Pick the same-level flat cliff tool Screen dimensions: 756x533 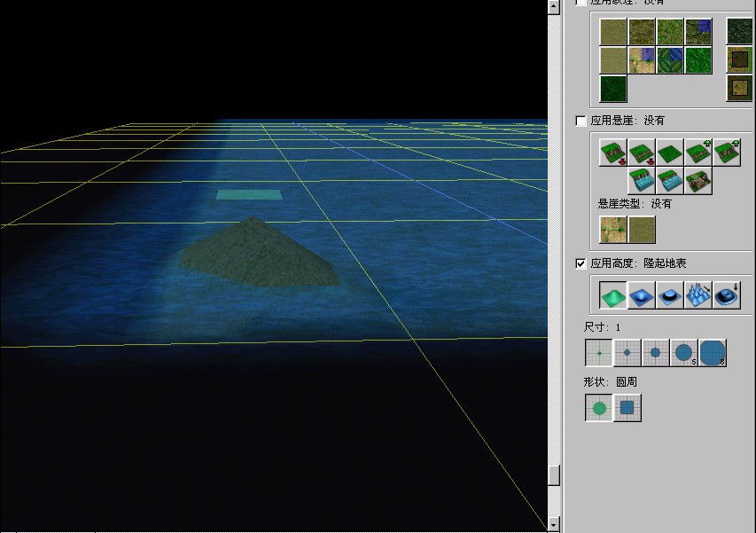670,153
